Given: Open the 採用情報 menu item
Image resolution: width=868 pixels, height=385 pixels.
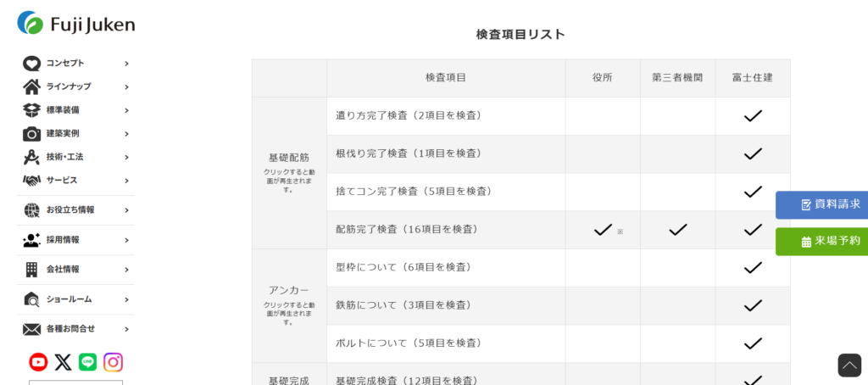Looking at the screenshot, I should pyautogui.click(x=63, y=240).
